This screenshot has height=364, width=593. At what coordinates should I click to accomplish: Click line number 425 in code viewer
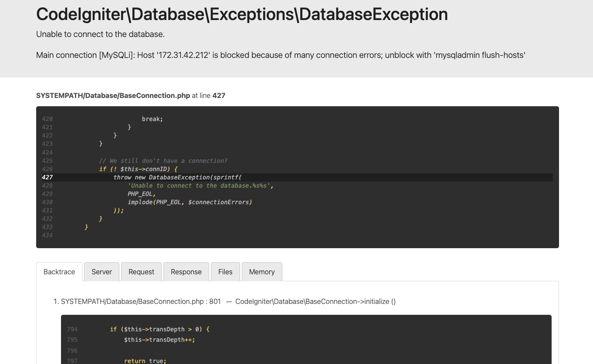[47, 161]
